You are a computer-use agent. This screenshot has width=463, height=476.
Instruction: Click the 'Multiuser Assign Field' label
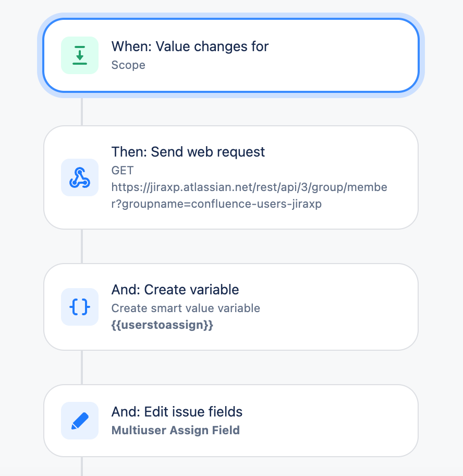coord(176,431)
